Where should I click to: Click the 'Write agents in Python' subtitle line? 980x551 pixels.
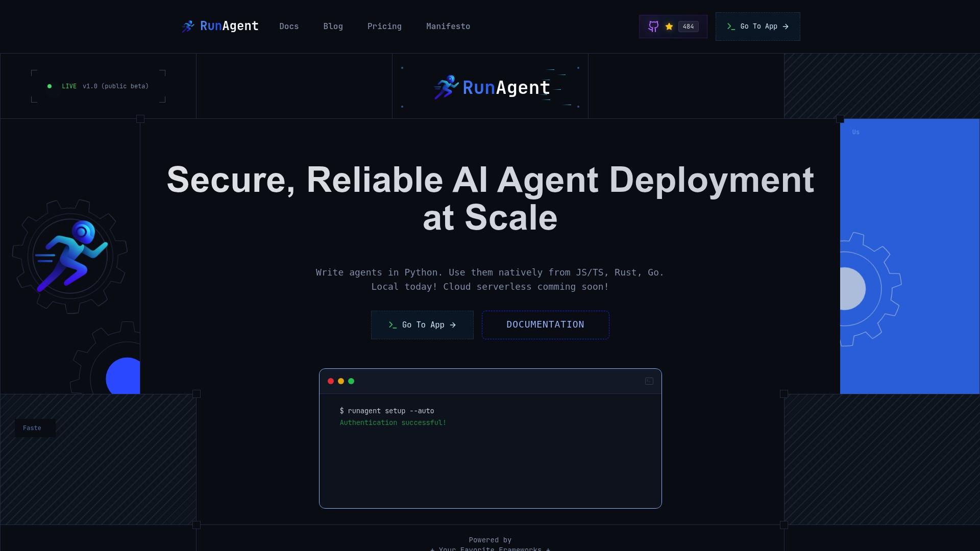(x=490, y=272)
